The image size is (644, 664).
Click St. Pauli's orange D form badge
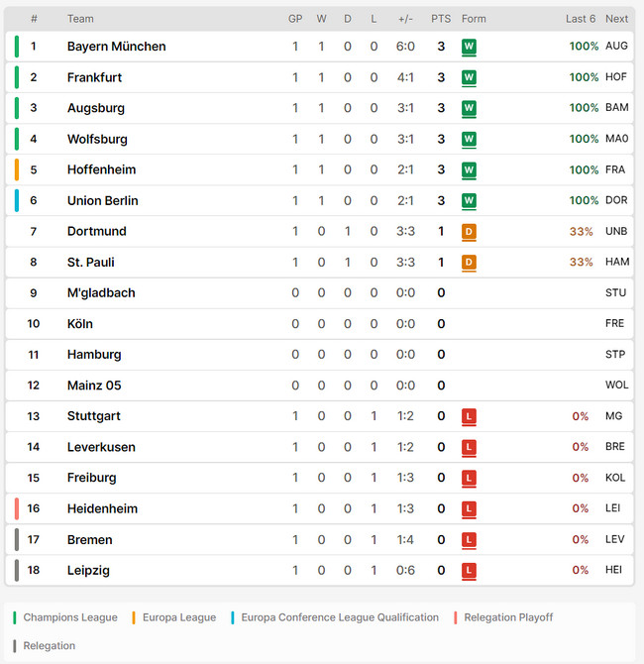coord(469,262)
